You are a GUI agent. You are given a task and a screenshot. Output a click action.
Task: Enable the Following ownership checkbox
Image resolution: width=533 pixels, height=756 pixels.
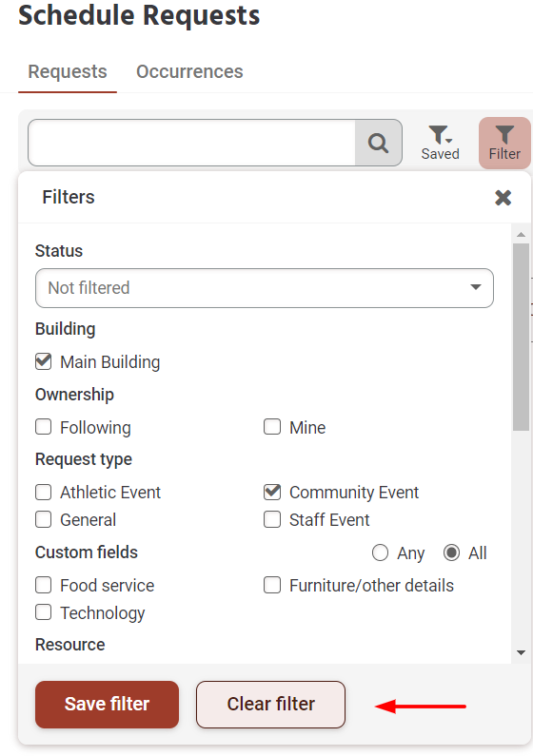coord(44,427)
